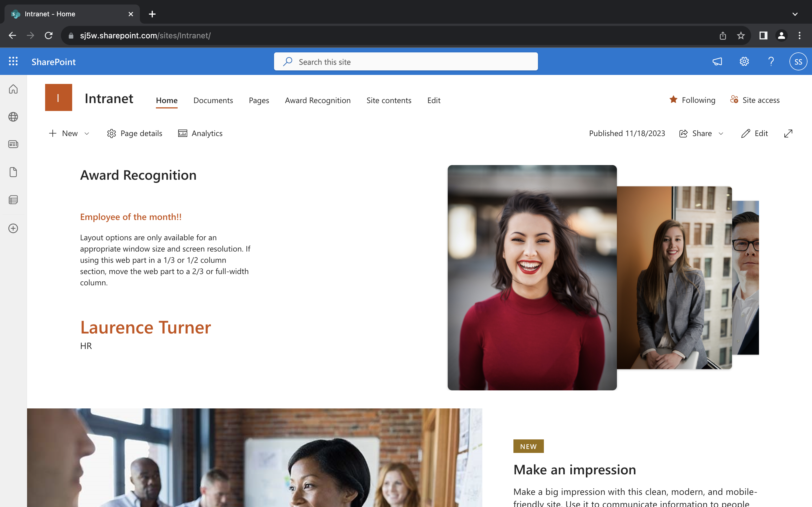Viewport: 812px width, 507px height.
Task: Click the Edit page button
Action: click(755, 133)
